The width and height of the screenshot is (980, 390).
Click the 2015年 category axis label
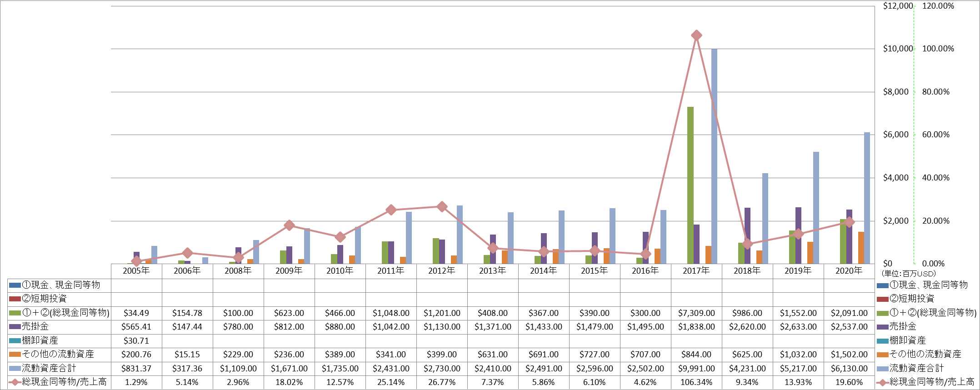click(x=595, y=271)
